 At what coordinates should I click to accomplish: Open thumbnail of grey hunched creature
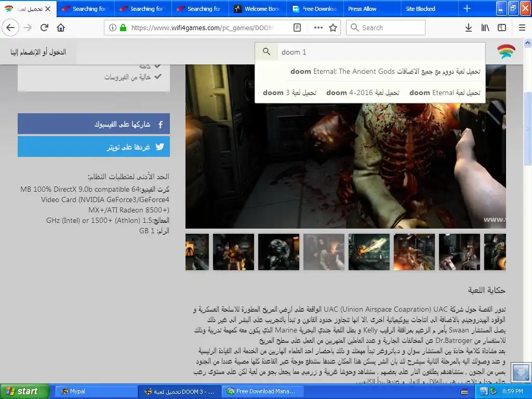coord(278,252)
